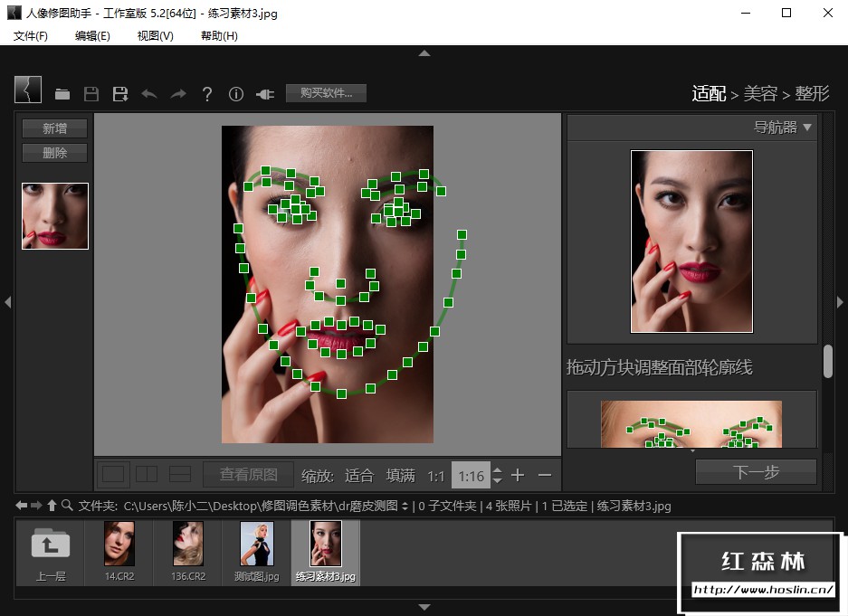Open the folder path dropdown arrows
848x616 pixels.
[405, 507]
